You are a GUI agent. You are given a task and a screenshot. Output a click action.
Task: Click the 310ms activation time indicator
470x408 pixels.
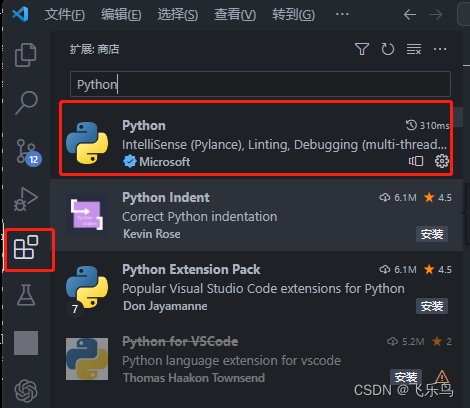[427, 125]
